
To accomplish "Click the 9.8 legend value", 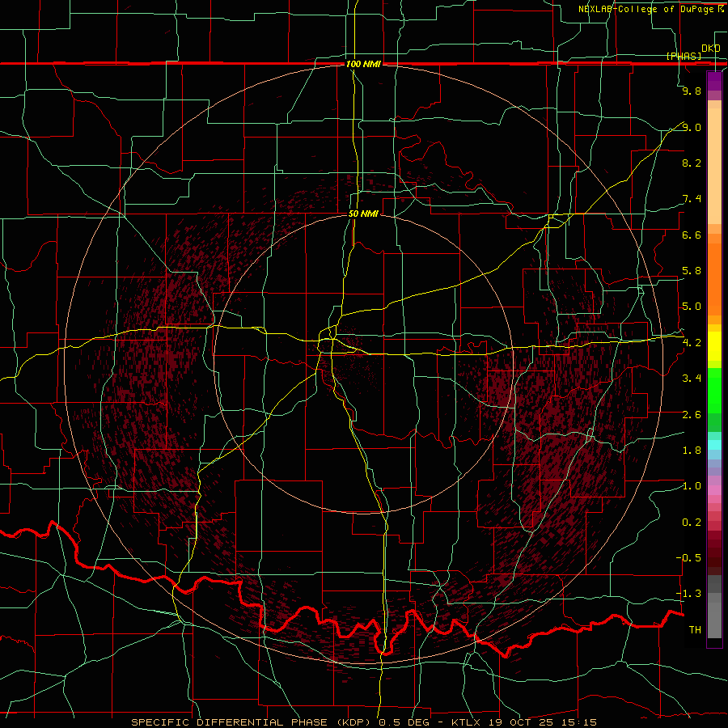I will click(692, 91).
